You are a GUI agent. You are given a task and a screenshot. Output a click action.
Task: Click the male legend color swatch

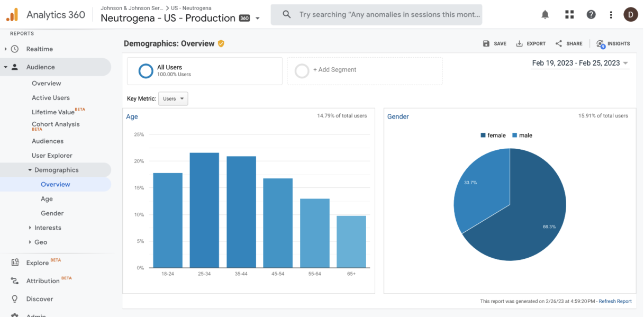pyautogui.click(x=514, y=135)
